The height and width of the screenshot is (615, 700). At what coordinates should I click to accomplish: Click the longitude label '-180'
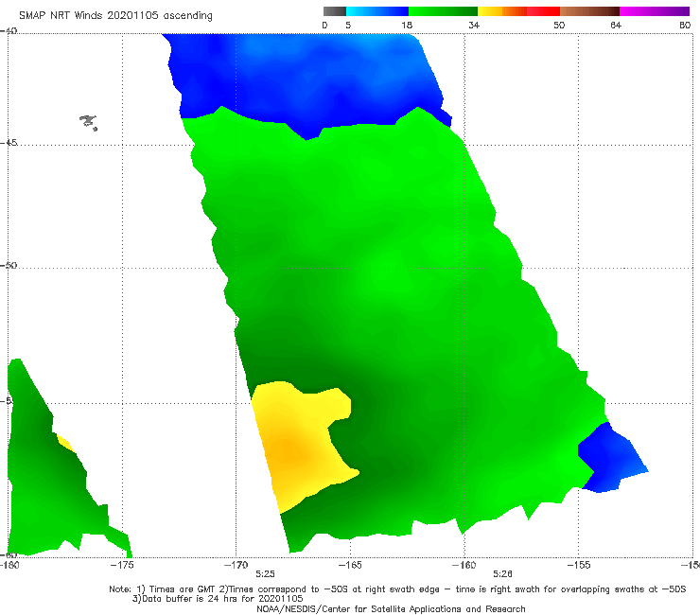[x=9, y=565]
